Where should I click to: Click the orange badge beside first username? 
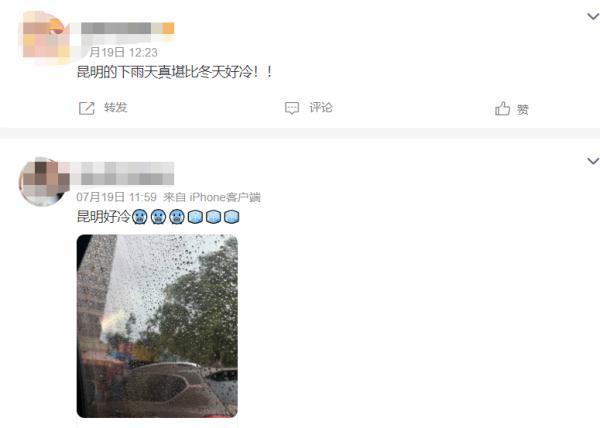(168, 28)
